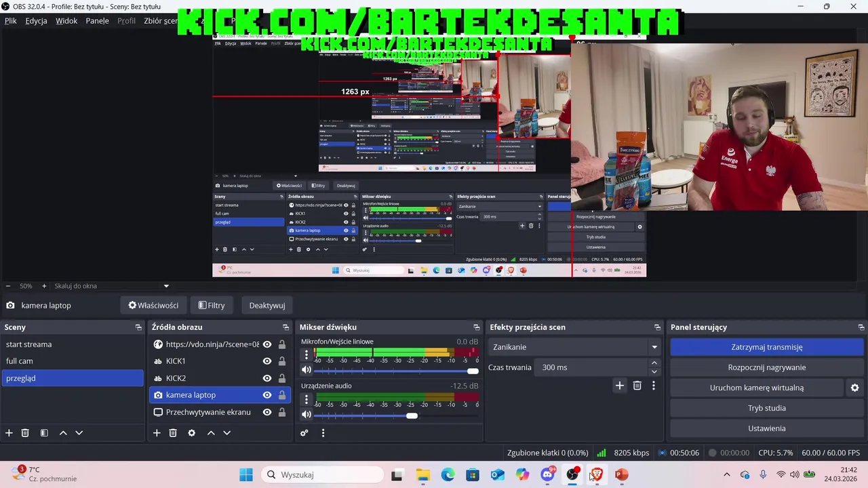Toggle lock on Przechwytywanie ekranu source

coord(282,412)
